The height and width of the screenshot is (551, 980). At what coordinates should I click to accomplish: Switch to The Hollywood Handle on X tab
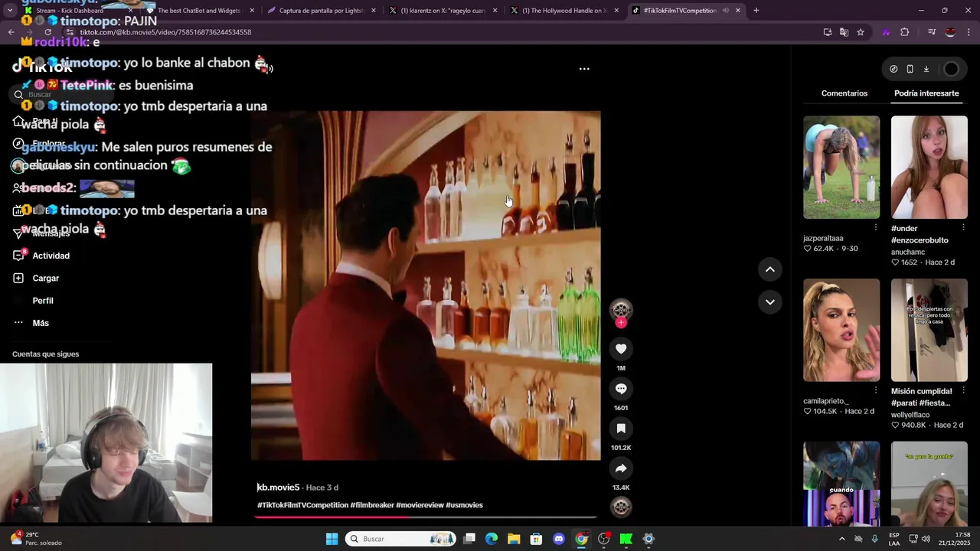coord(564,11)
